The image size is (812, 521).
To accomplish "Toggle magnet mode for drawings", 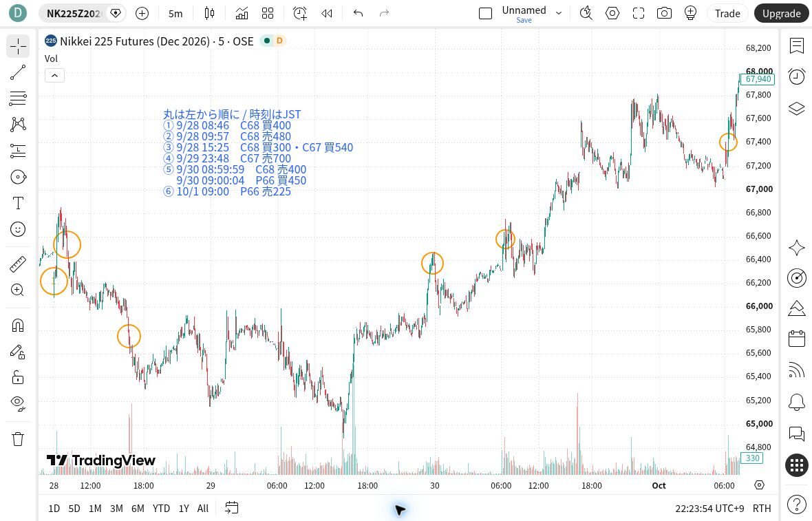I will pos(18,326).
